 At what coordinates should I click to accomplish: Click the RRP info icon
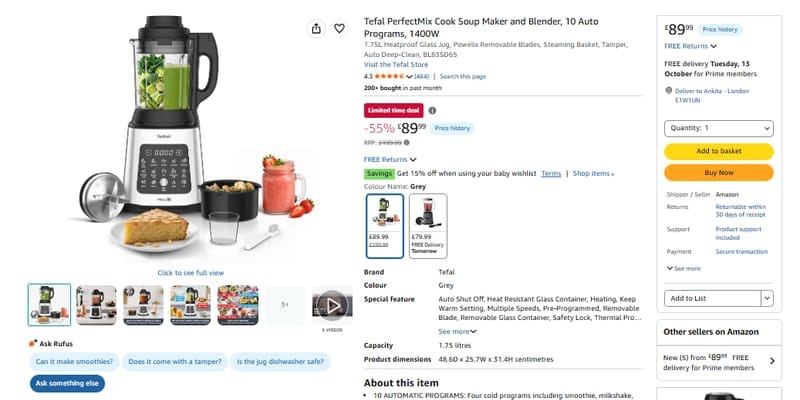(407, 143)
